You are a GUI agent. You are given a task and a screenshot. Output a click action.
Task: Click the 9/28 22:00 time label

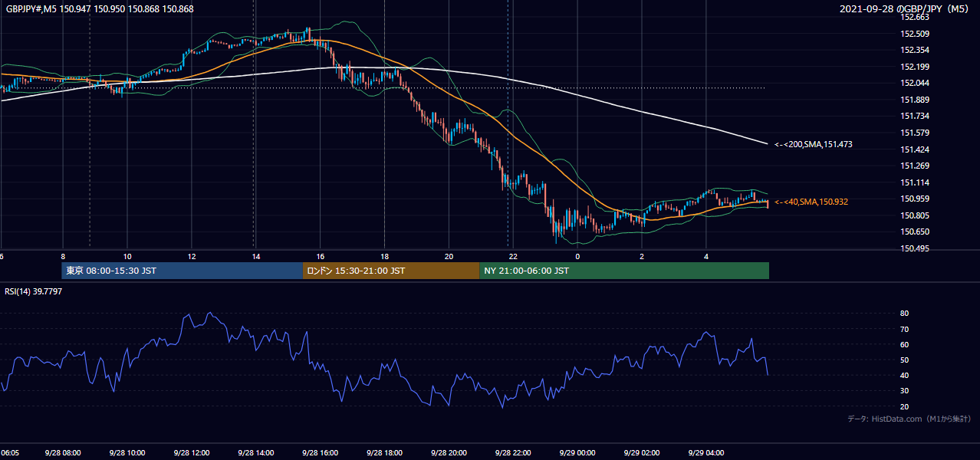coord(513,453)
